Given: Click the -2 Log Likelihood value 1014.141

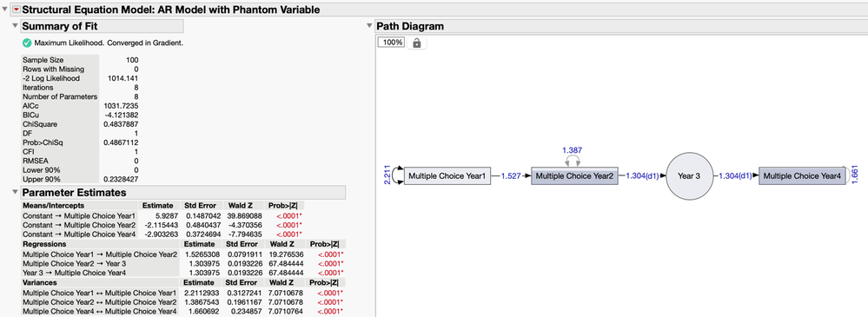Looking at the screenshot, I should (123, 78).
